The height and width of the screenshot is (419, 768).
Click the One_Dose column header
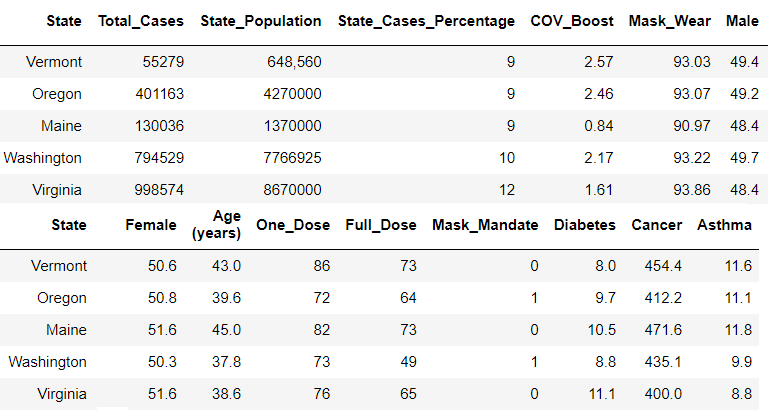tap(293, 225)
